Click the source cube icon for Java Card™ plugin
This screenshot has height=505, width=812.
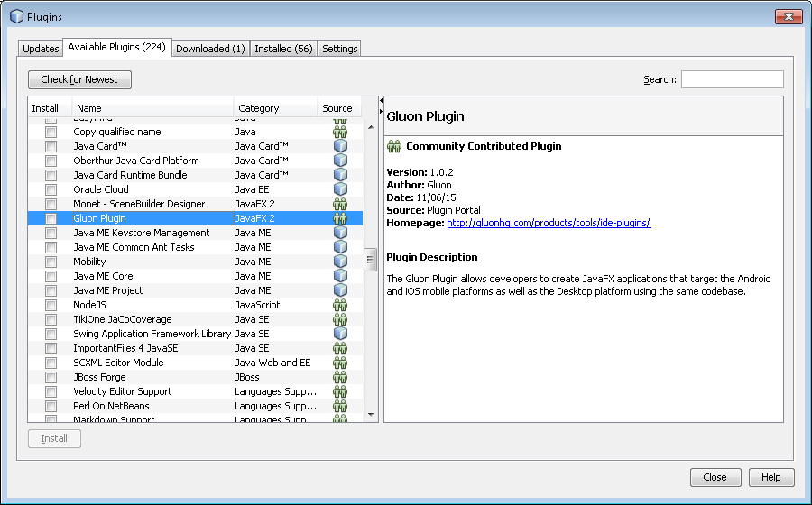(340, 146)
